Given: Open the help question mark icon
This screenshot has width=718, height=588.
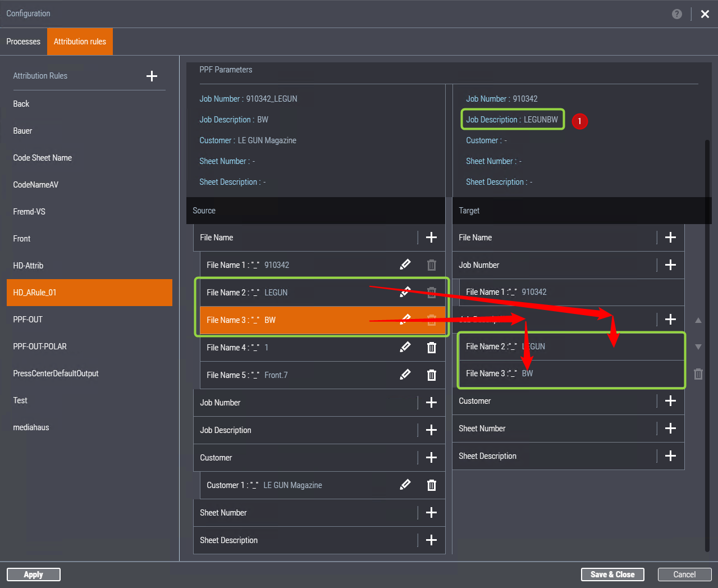Looking at the screenshot, I should 677,14.
